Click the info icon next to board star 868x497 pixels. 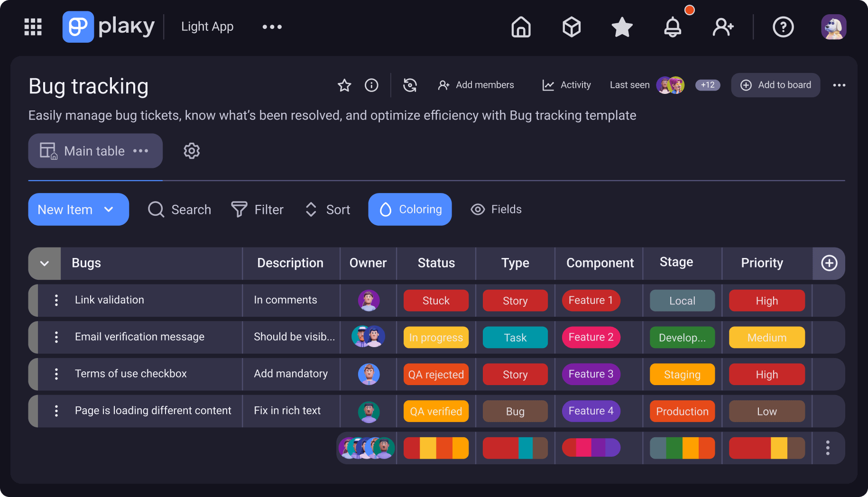click(x=371, y=85)
